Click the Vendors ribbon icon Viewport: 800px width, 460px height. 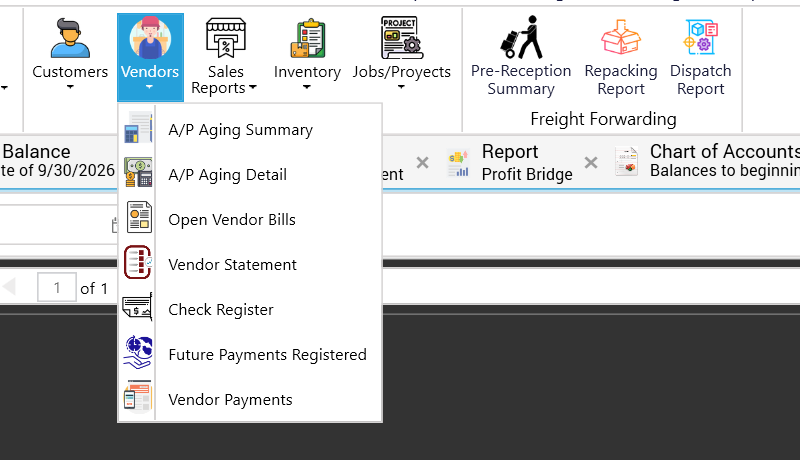pyautogui.click(x=150, y=37)
